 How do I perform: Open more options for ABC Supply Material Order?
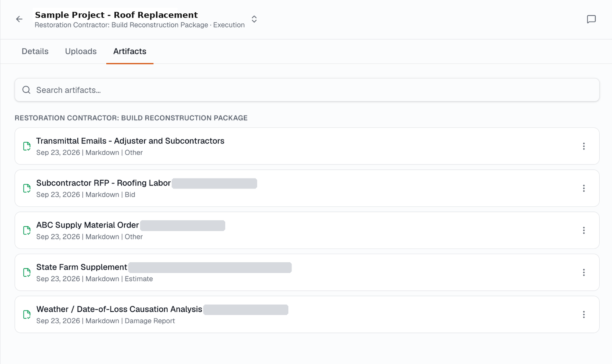click(584, 230)
